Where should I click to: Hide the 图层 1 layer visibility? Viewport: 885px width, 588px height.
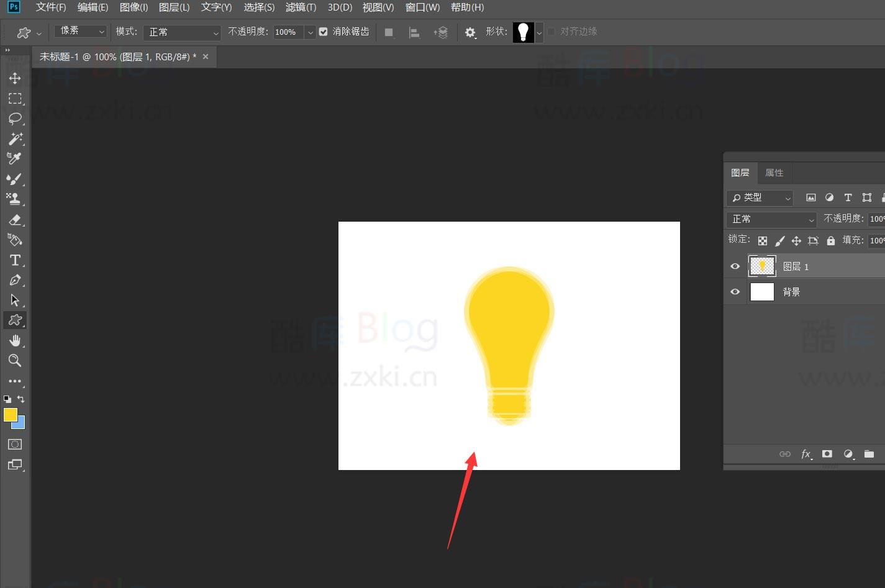click(735, 266)
